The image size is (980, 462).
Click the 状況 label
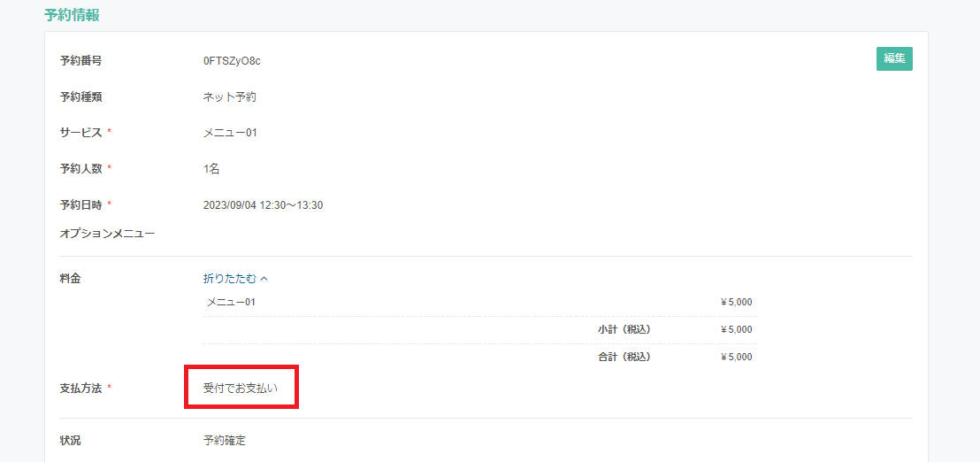click(x=70, y=441)
